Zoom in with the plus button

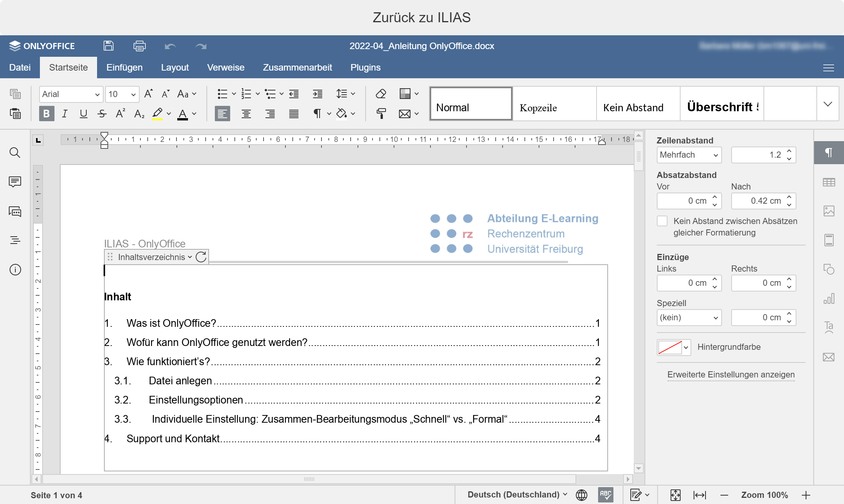coord(806,495)
